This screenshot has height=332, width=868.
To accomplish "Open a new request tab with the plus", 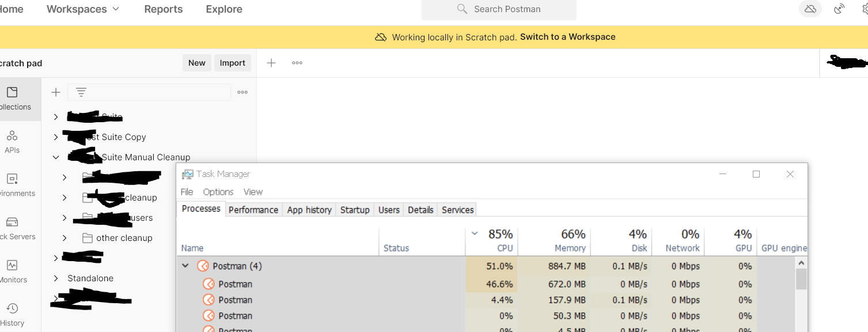I will pos(271,63).
